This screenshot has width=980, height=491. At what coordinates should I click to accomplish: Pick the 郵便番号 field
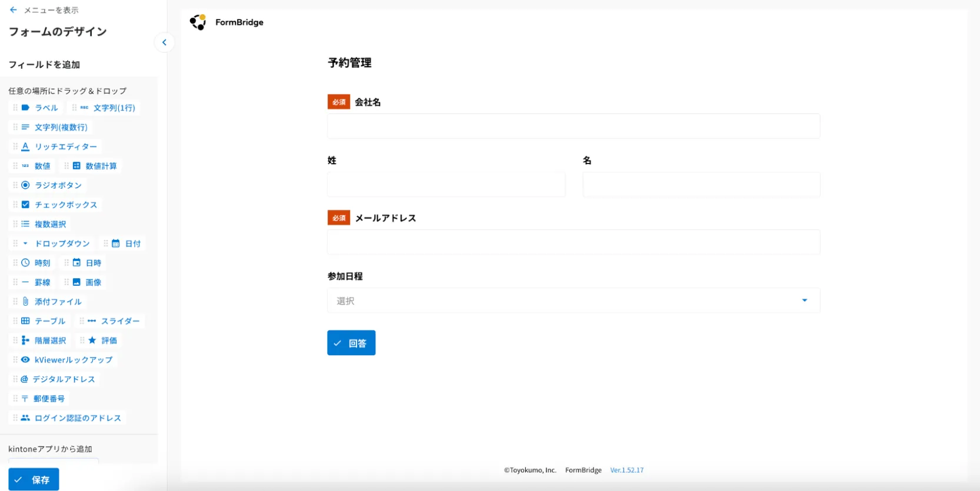point(39,399)
